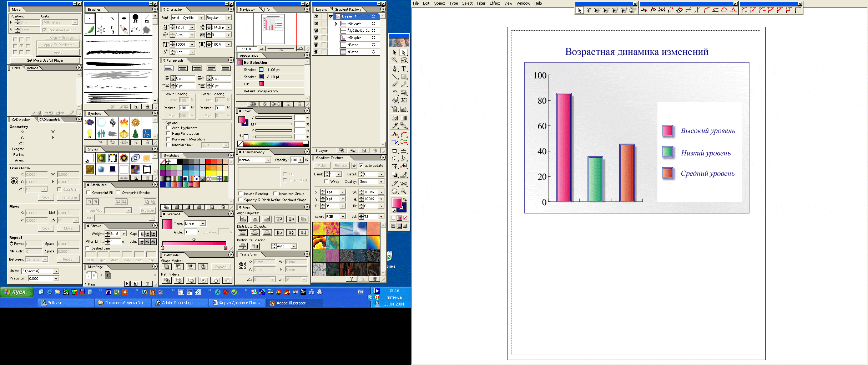Screen dimensions: 868x365
Task: Delete texture with Gradient Texture trash icon
Action: (374, 279)
